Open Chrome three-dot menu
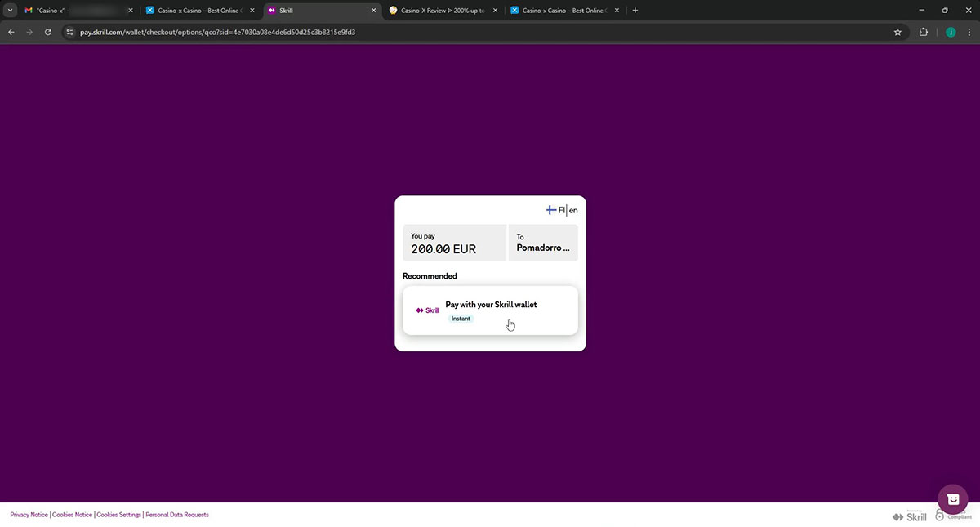 coord(969,33)
